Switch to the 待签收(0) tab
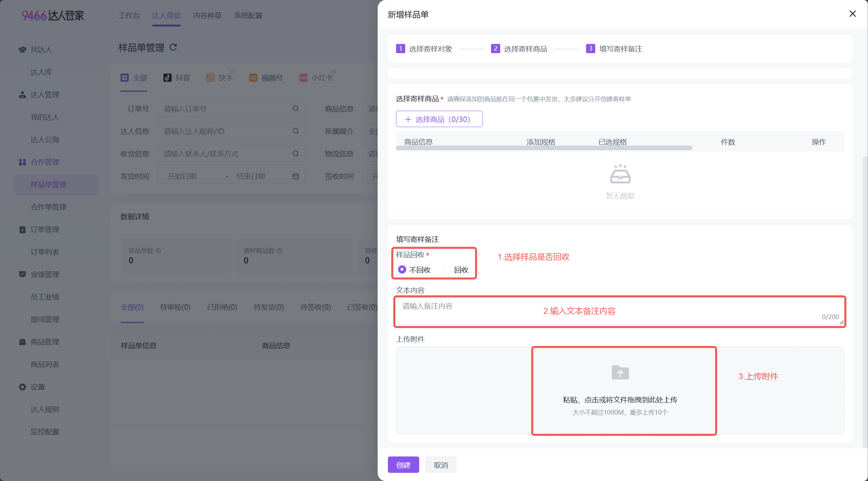The width and height of the screenshot is (868, 481). pos(315,307)
